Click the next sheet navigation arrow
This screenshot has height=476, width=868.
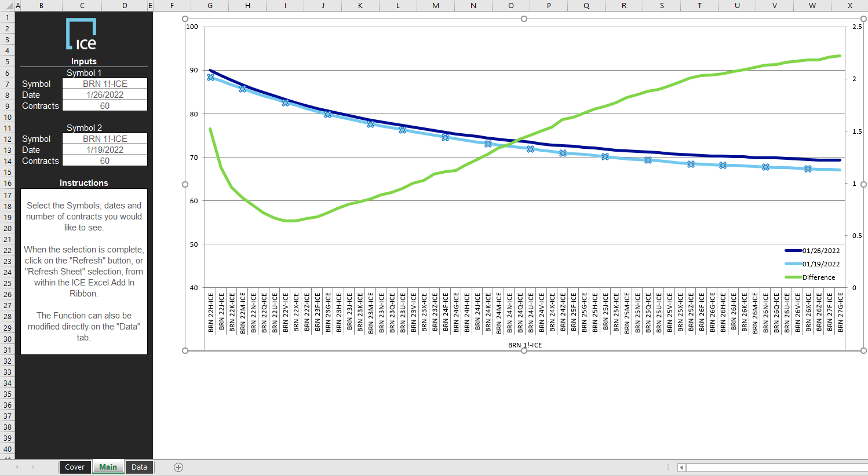point(33,467)
